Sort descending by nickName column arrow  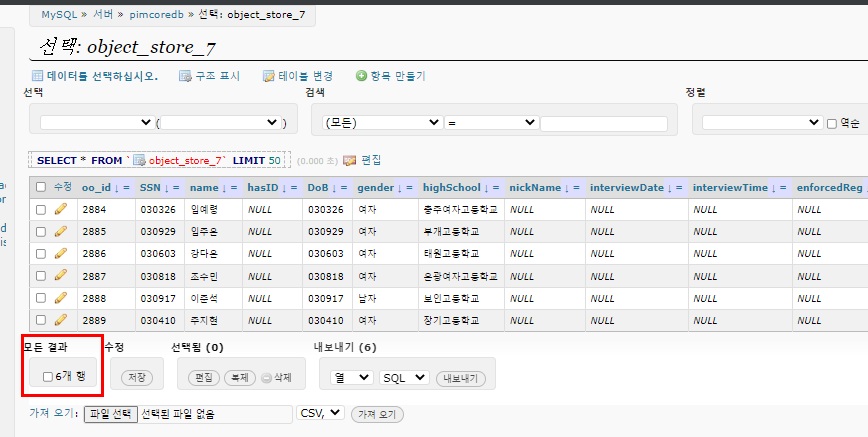click(567, 188)
